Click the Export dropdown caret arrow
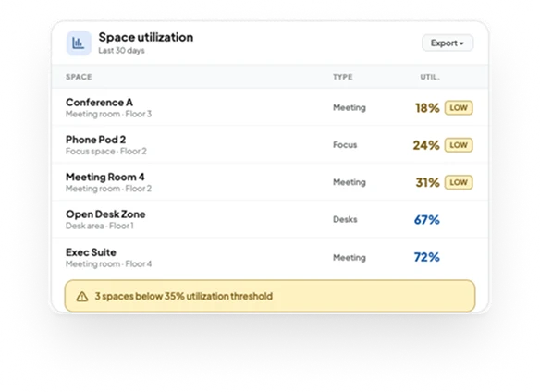Image resolution: width=540 pixels, height=392 pixels. point(461,43)
